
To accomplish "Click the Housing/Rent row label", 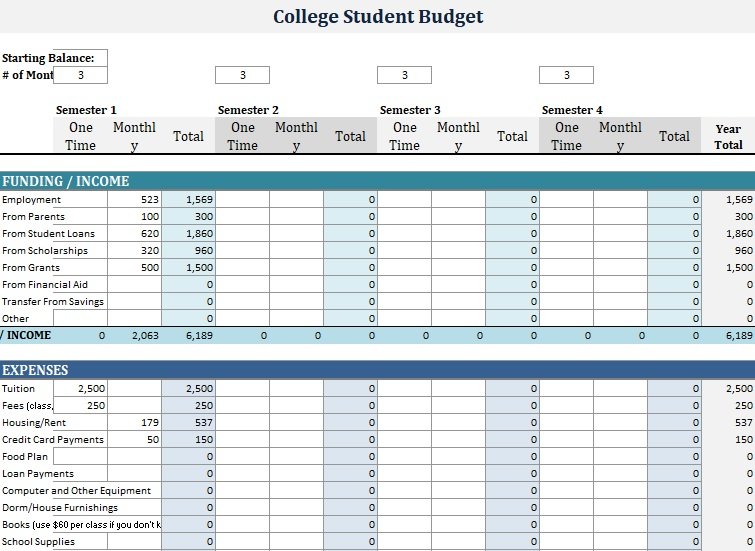I will tap(34, 422).
